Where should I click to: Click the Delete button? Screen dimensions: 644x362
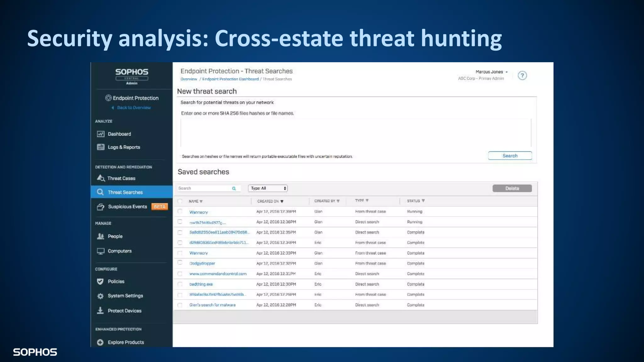pyautogui.click(x=512, y=189)
